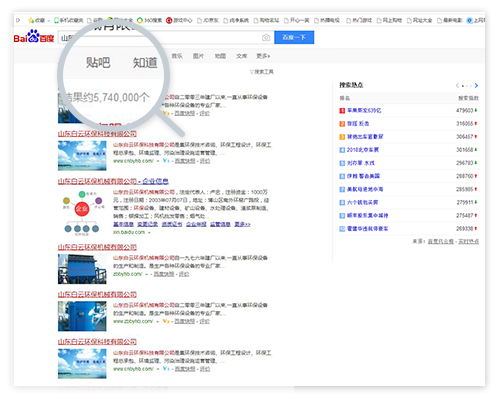This screenshot has height=403, width=500.
Task: Open the 热门游戏 bookmark
Action: tap(359, 20)
